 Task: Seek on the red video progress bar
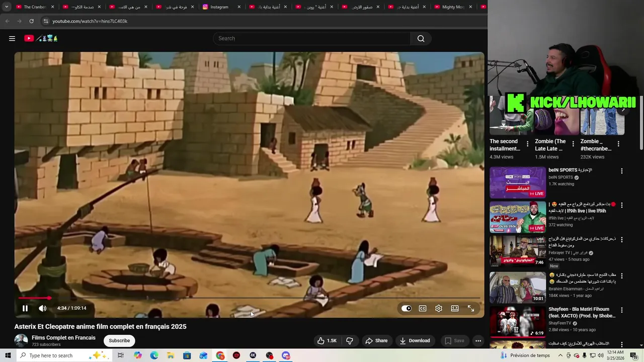(249, 298)
